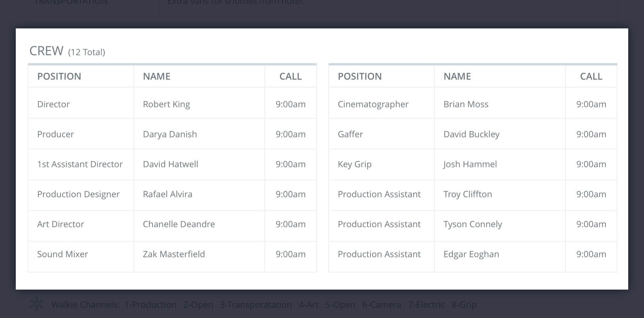Click the walkie channels snowflake icon
The width and height of the screenshot is (644, 318).
click(37, 304)
